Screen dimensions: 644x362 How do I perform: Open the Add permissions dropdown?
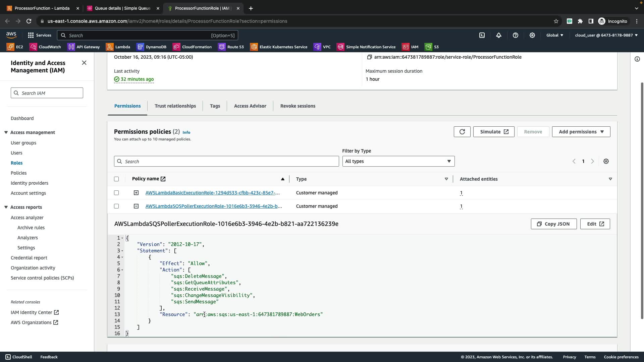[581, 132]
